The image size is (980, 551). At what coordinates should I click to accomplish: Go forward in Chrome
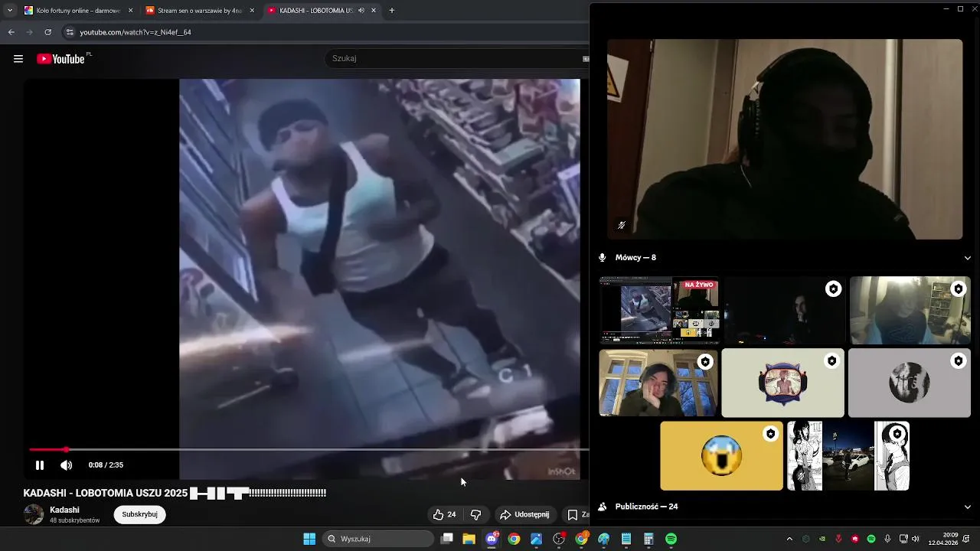pyautogui.click(x=29, y=32)
